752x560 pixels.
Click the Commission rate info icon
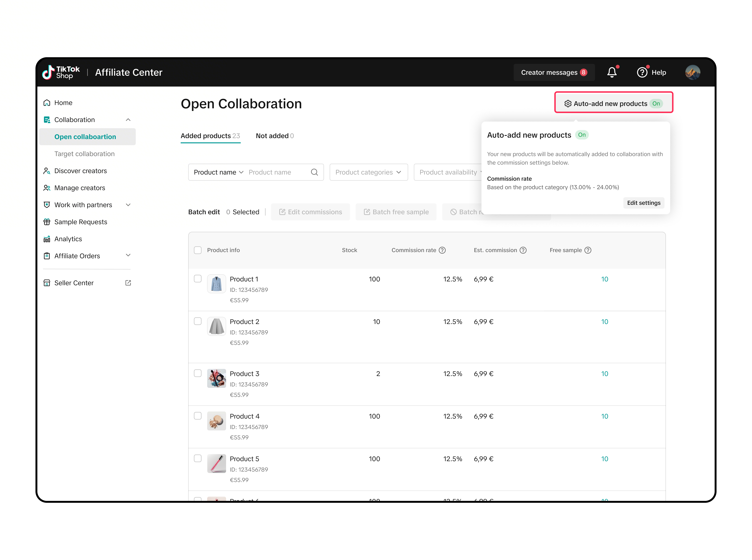click(x=442, y=250)
